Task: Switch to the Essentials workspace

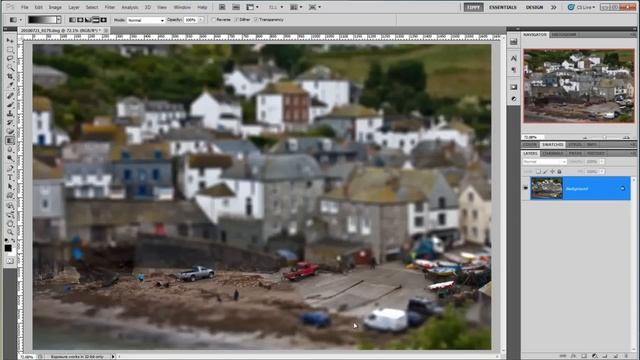Action: tap(503, 7)
